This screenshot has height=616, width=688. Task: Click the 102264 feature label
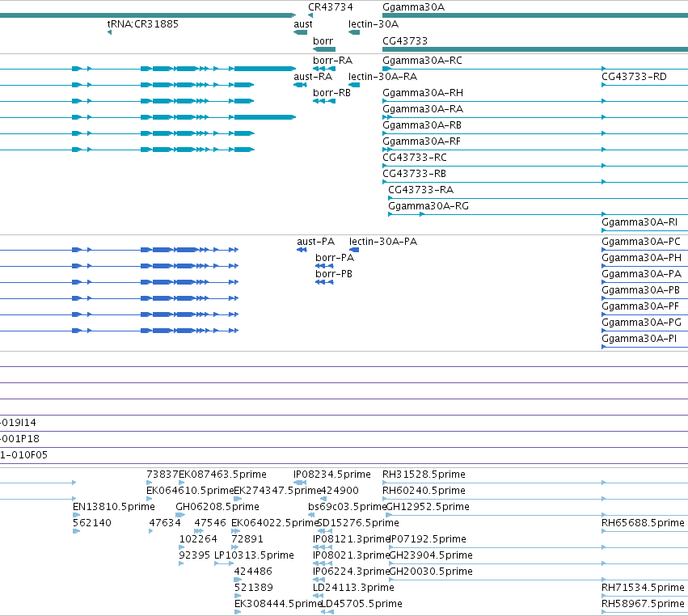click(x=198, y=538)
